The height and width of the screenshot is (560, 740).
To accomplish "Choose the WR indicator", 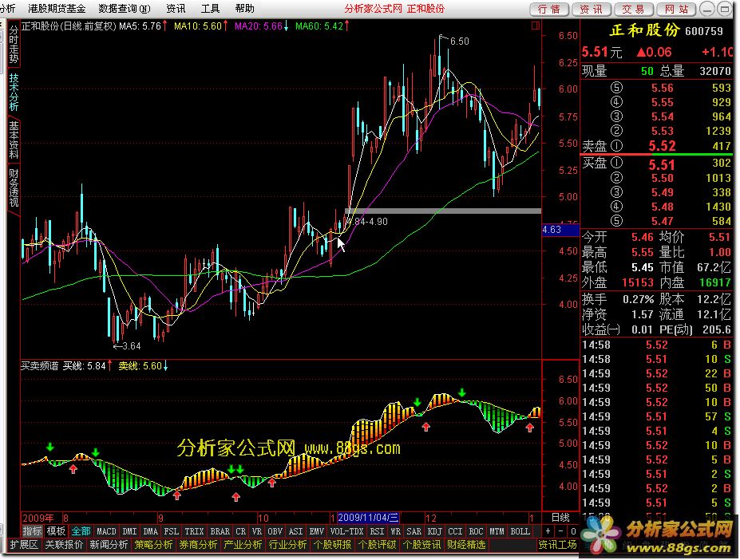I will [395, 531].
